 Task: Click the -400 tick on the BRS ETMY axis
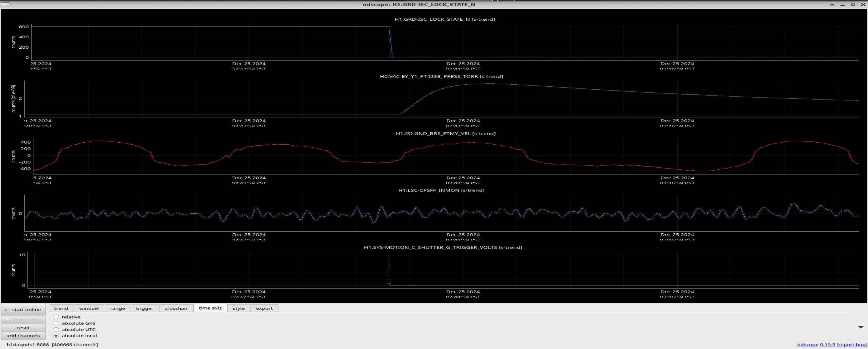[x=25, y=169]
